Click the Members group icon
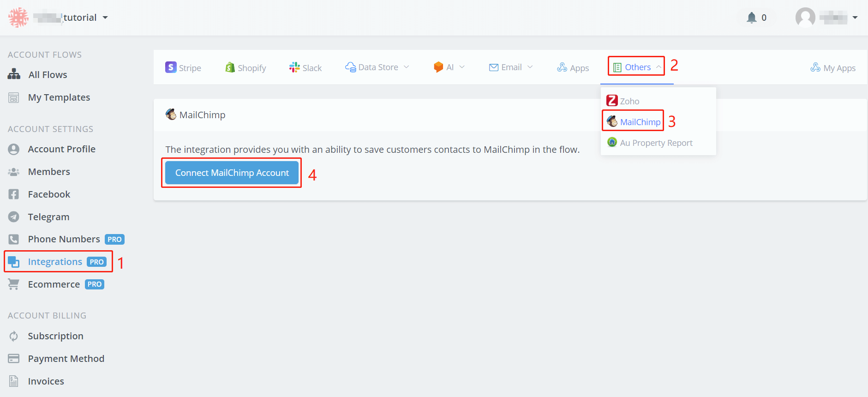868x397 pixels. (14, 172)
